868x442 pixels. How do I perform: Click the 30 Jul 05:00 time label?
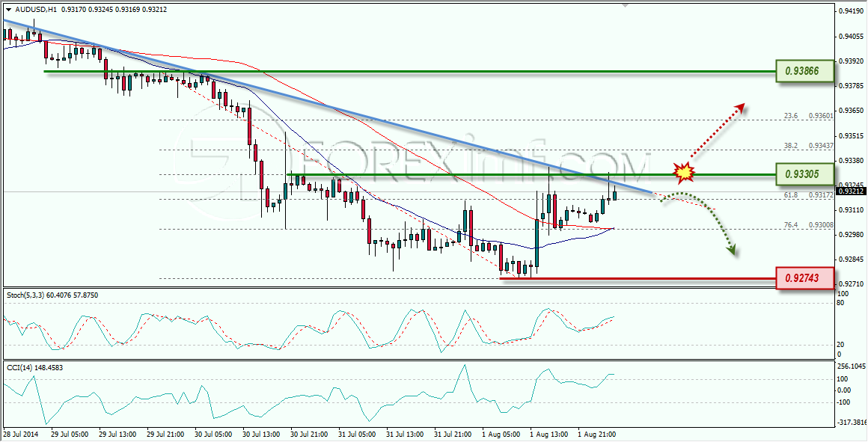point(213,435)
